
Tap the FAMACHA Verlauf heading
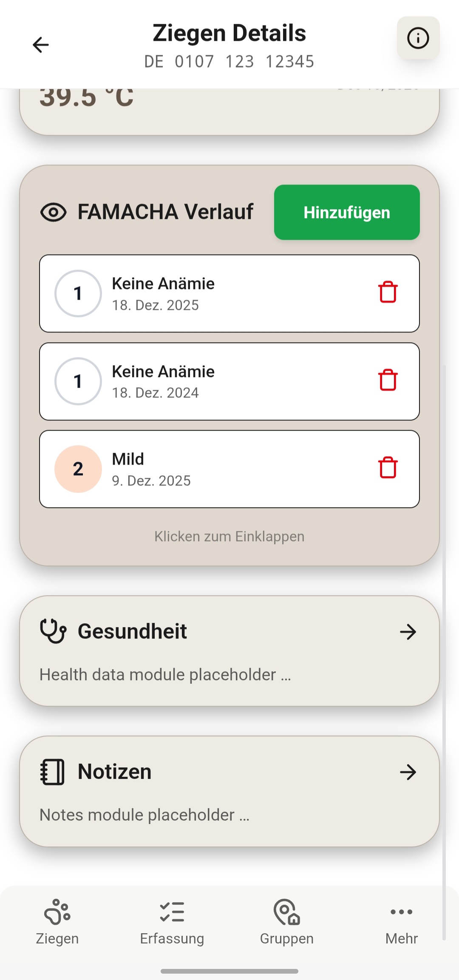(x=166, y=212)
